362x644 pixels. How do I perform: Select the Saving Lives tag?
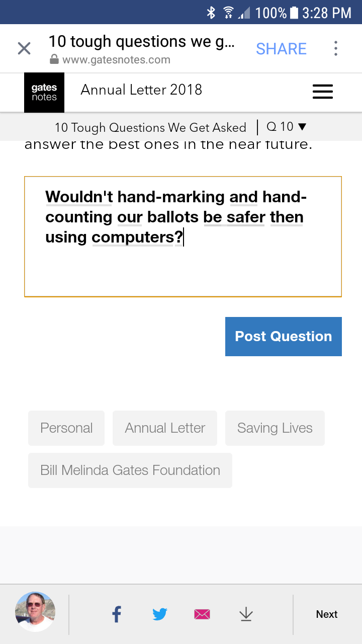pos(275,428)
